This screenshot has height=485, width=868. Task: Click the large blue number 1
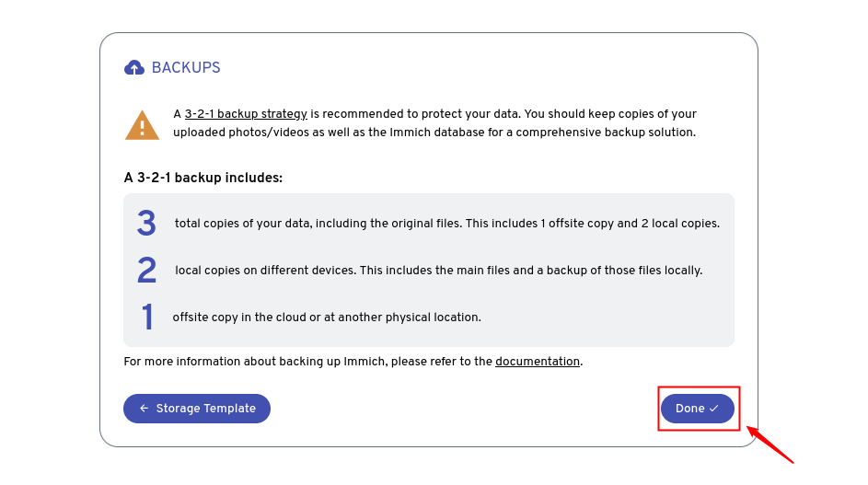coord(147,318)
